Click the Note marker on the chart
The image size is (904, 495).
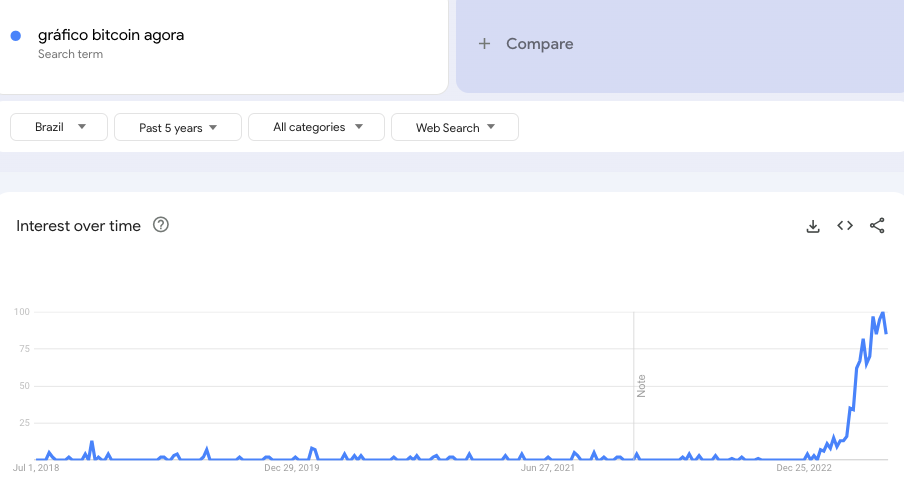pyautogui.click(x=642, y=386)
